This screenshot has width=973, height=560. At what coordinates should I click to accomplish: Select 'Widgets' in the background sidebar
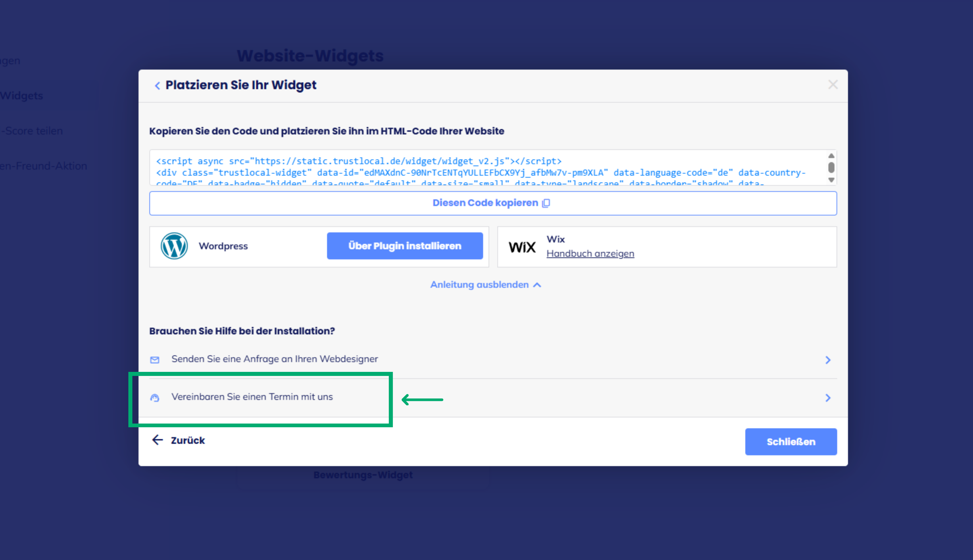pyautogui.click(x=22, y=95)
